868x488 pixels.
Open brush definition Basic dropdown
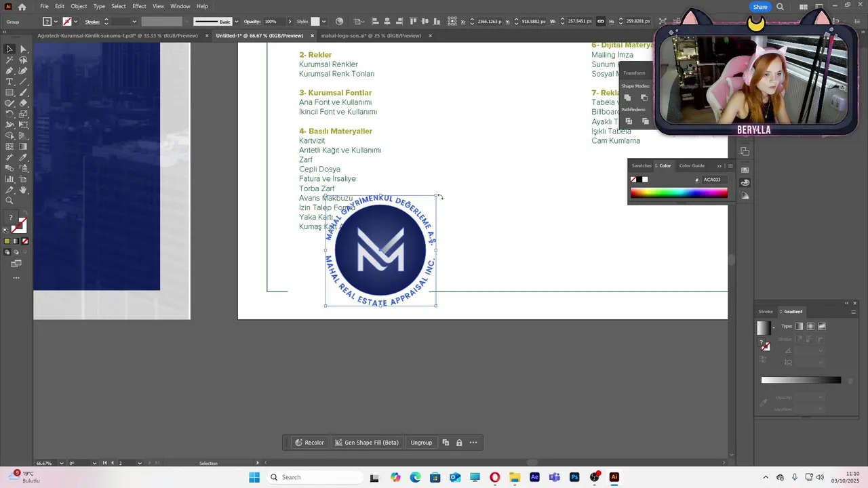click(x=237, y=22)
